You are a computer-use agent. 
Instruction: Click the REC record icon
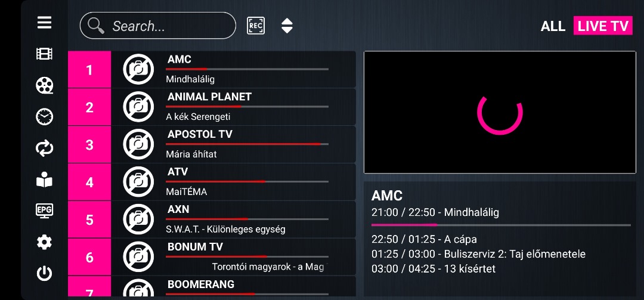pos(256,26)
